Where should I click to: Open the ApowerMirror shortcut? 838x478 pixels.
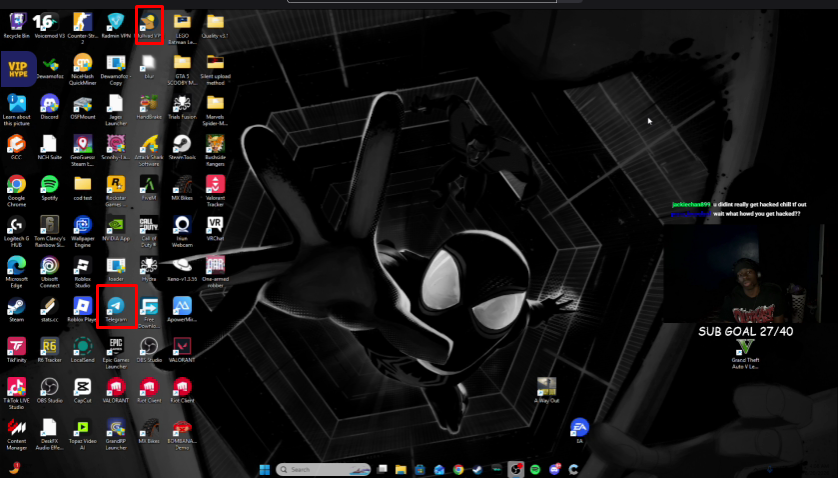(x=182, y=310)
